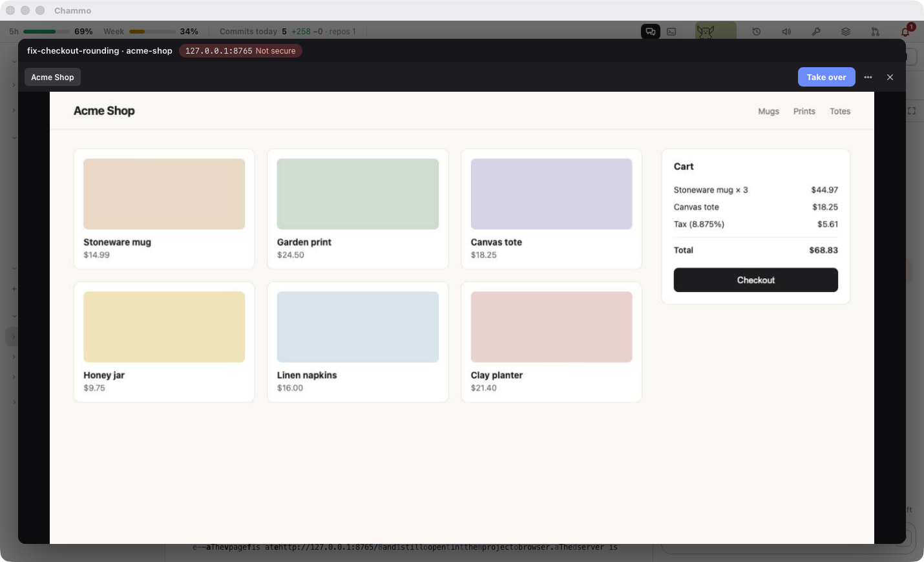Click the Honey jar product image
Screen dimensions: 924x562
(x=164, y=327)
